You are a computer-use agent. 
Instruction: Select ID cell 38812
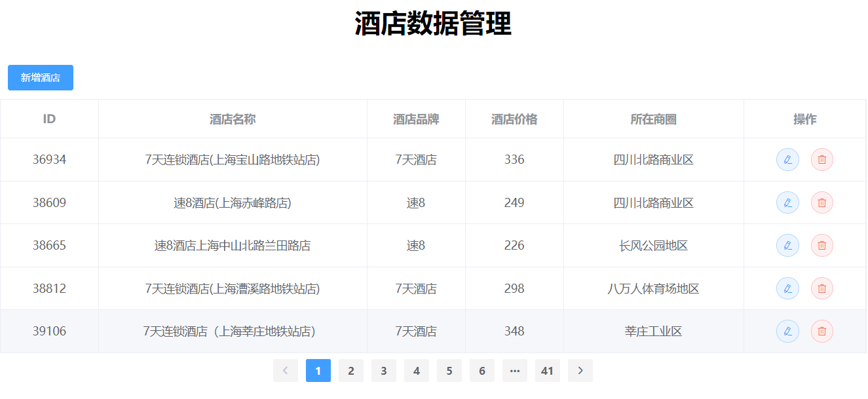click(49, 288)
